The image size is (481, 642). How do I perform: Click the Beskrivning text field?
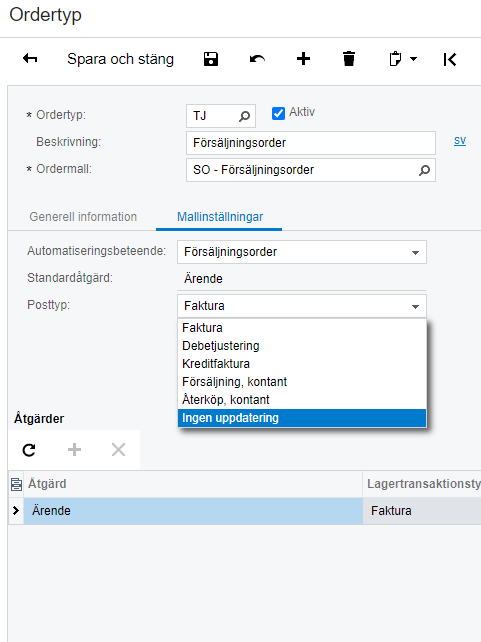click(x=311, y=143)
